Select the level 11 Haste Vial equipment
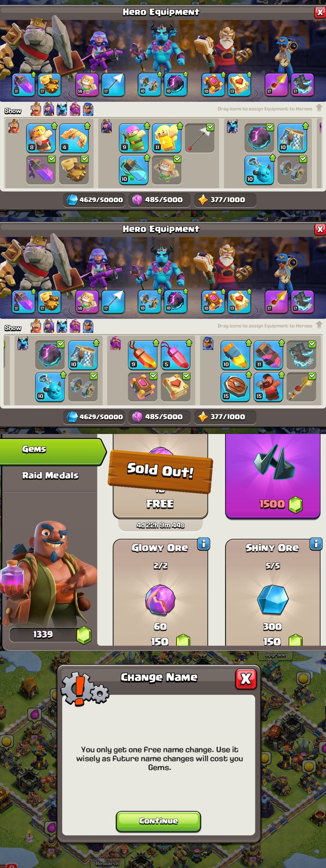 268,355
